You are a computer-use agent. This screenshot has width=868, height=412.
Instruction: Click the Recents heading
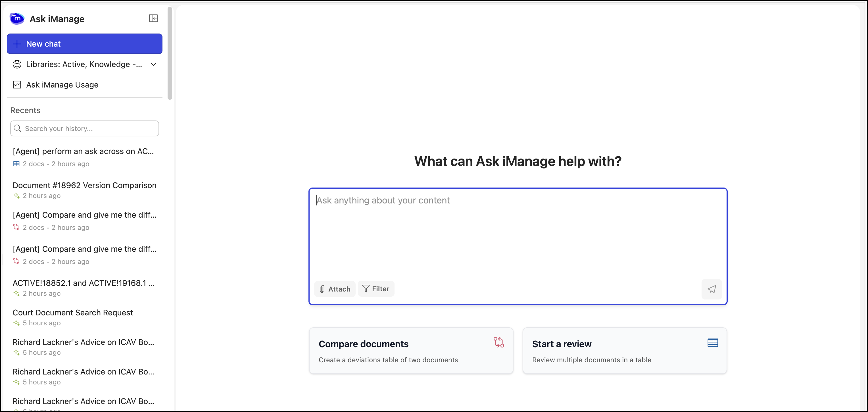pyautogui.click(x=25, y=110)
